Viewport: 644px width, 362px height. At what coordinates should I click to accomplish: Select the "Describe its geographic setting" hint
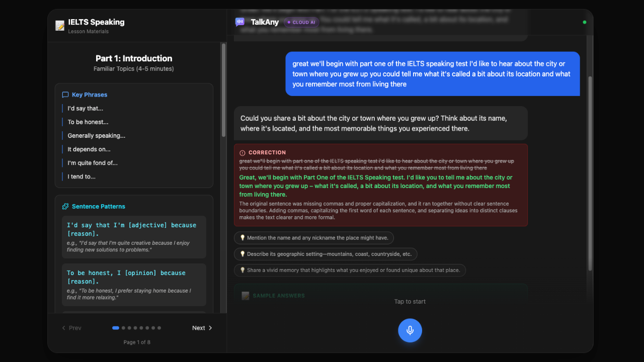click(326, 254)
